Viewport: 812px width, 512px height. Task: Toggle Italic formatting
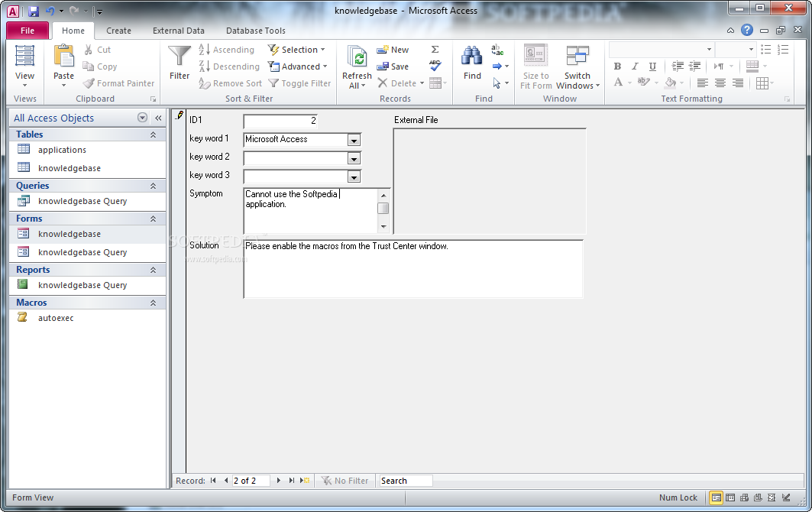[635, 66]
